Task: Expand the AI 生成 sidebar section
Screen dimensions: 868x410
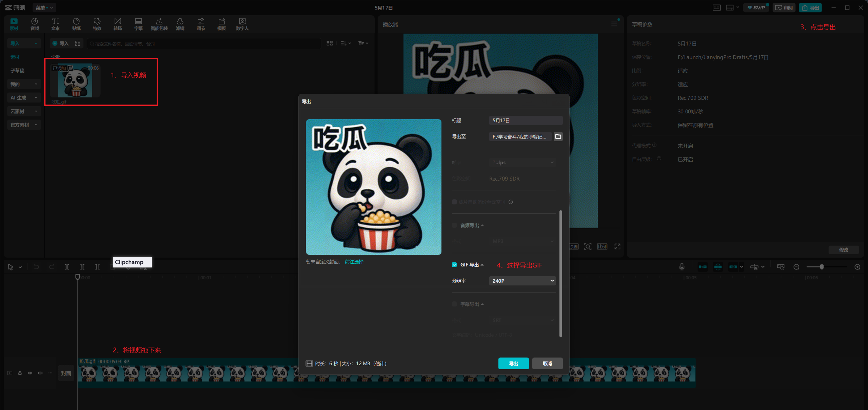Action: 24,98
